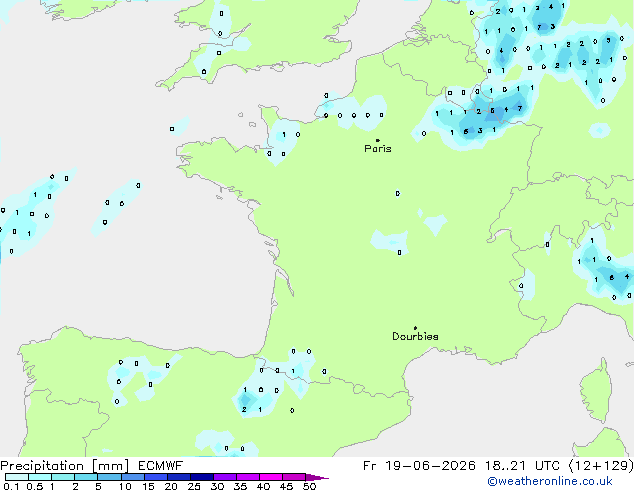The width and height of the screenshot is (634, 490).
Task: Select the 2 mm legend color swatch
Action: tap(86, 477)
